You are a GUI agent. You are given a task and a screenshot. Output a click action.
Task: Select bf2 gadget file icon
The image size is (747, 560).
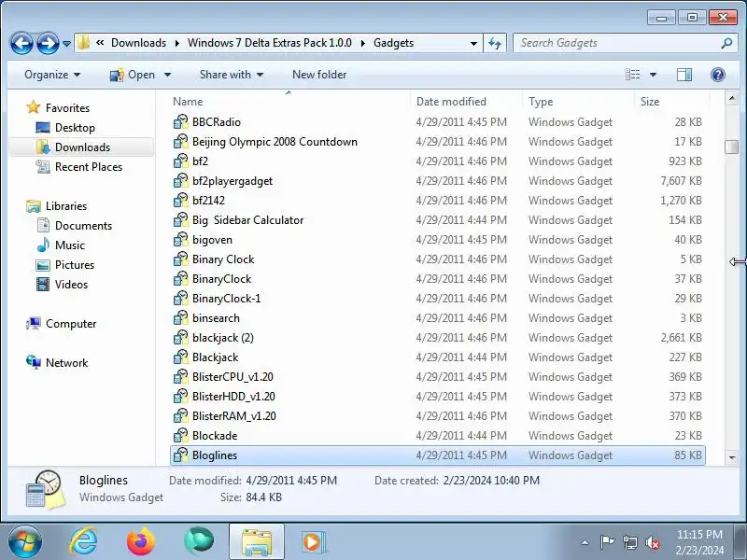click(x=180, y=161)
